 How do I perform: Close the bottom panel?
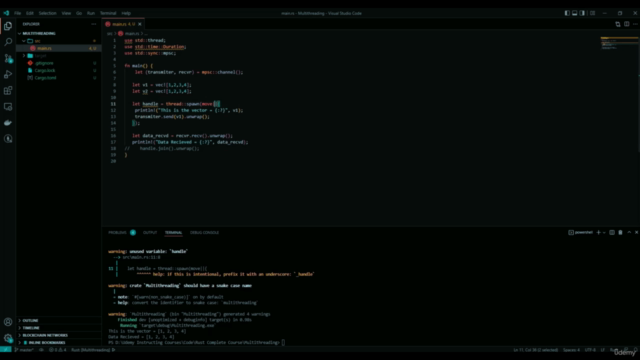[x=636, y=233]
